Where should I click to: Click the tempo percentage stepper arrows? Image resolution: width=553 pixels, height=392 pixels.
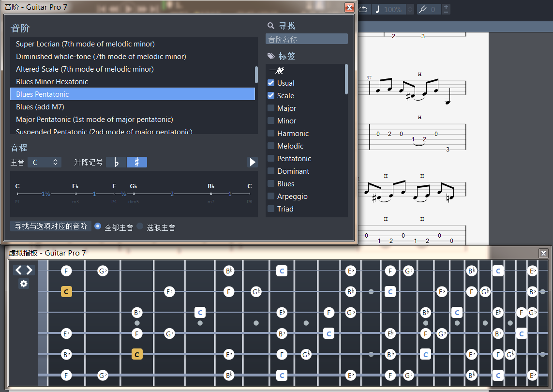tap(410, 9)
